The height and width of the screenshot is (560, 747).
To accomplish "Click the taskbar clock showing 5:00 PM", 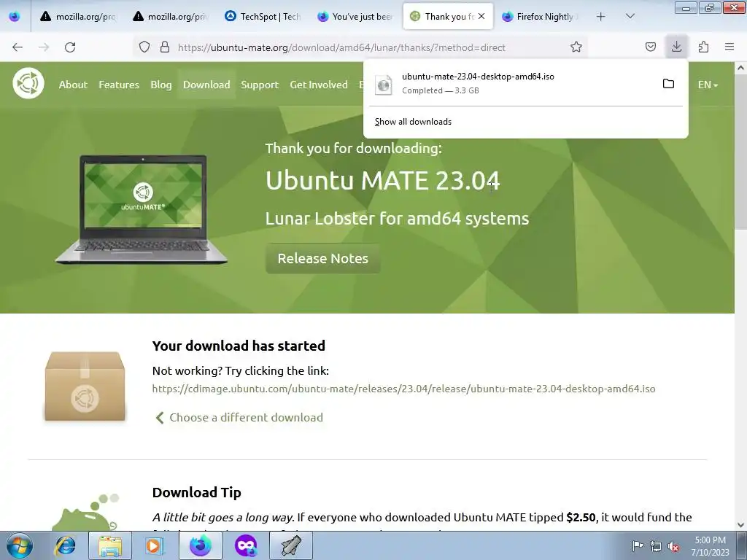I will point(710,546).
